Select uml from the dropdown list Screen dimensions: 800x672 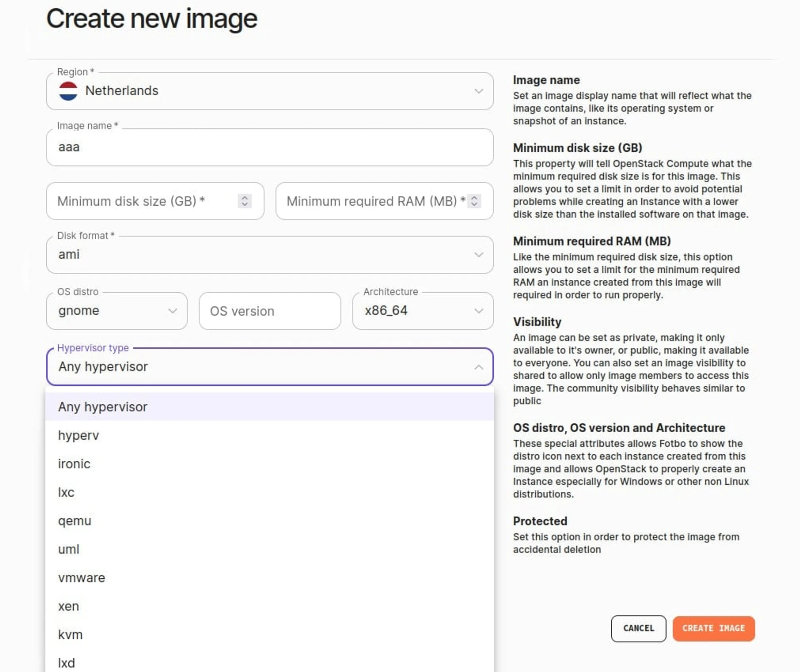click(270, 550)
